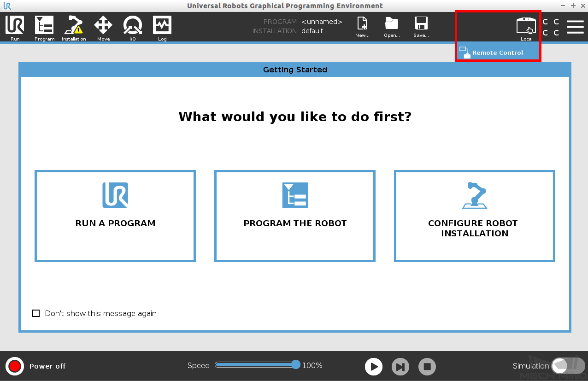
Task: Toggle the Simulation switch
Action: click(568, 366)
